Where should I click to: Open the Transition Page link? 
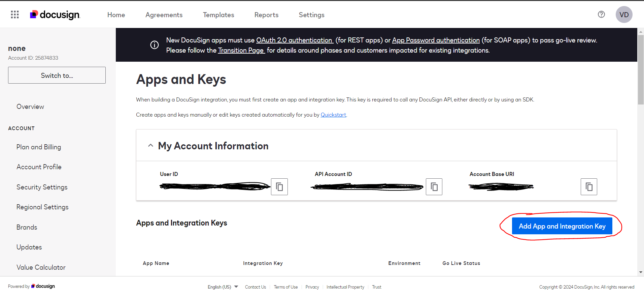[242, 50]
